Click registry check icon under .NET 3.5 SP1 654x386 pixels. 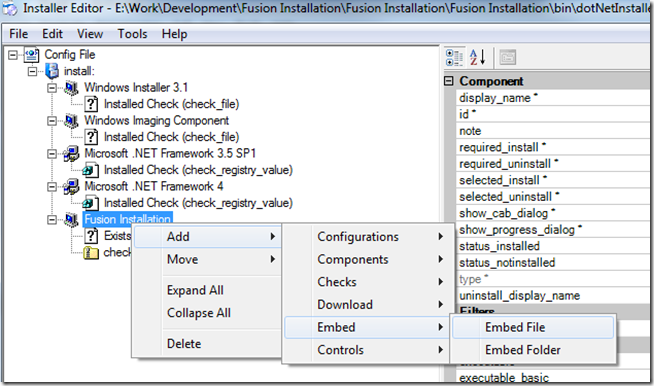(x=91, y=170)
